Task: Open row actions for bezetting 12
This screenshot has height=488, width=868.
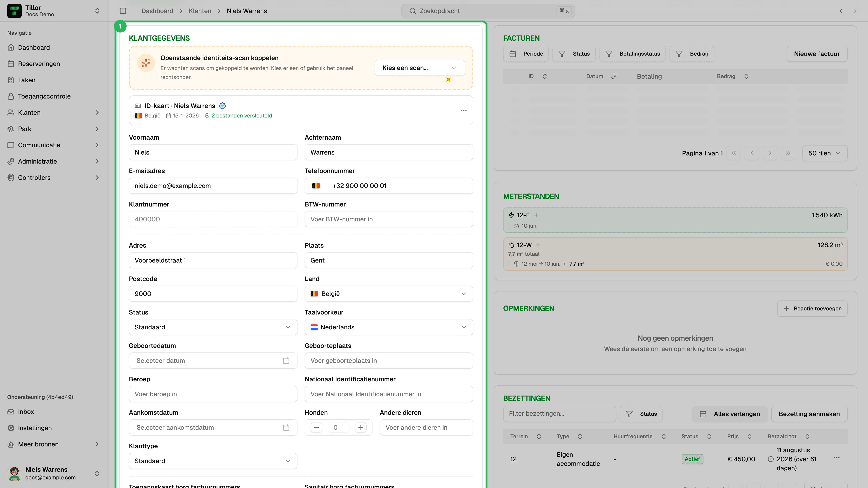Action: tap(837, 458)
